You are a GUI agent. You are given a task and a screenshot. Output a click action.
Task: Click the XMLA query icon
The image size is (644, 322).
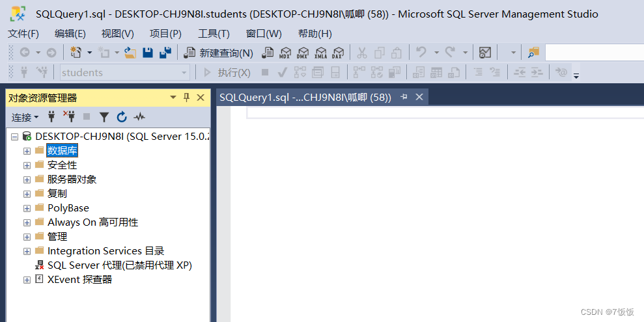[x=320, y=53]
